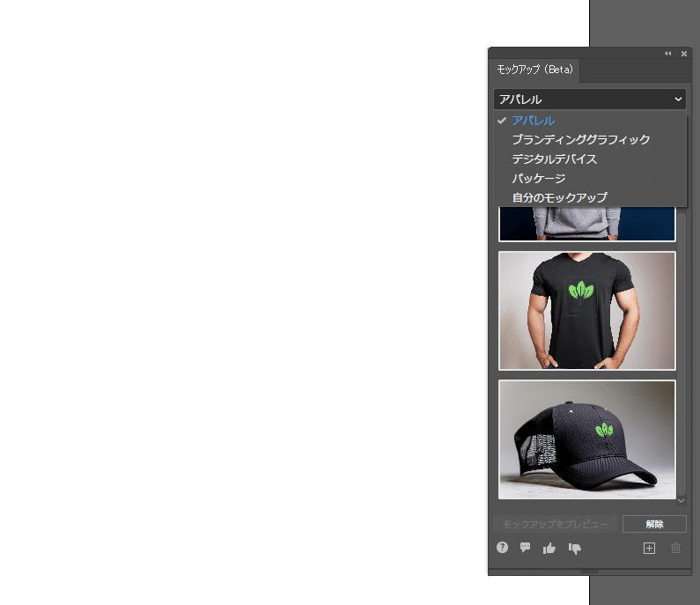The image size is (700, 605).
Task: Choose the checked アパレル menu option
Action: tap(589, 121)
